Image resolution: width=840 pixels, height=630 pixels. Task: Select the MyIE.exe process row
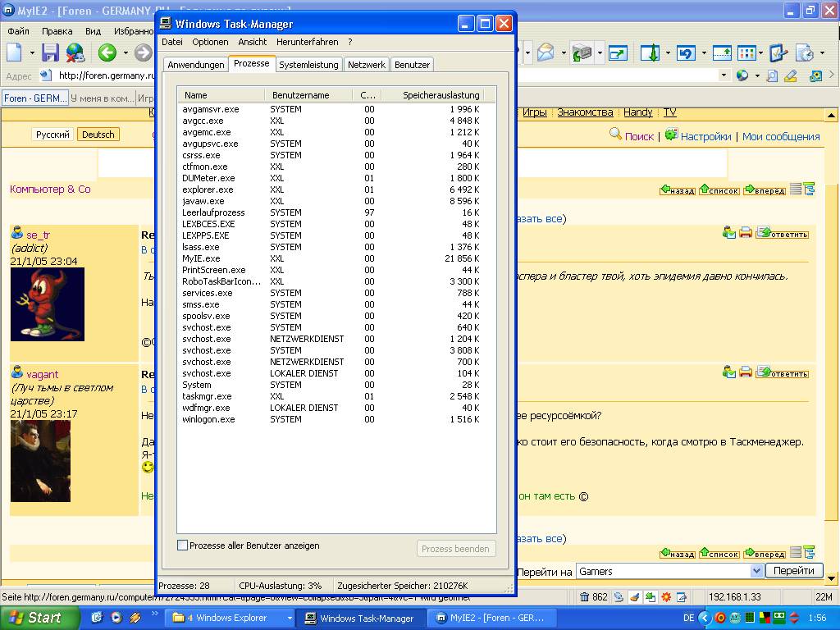click(x=331, y=258)
